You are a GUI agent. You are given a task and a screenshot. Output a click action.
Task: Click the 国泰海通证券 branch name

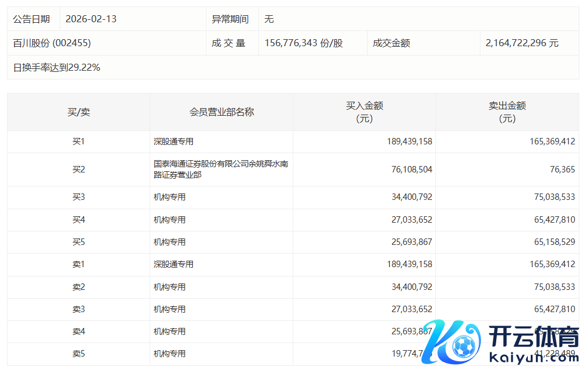click(220, 170)
